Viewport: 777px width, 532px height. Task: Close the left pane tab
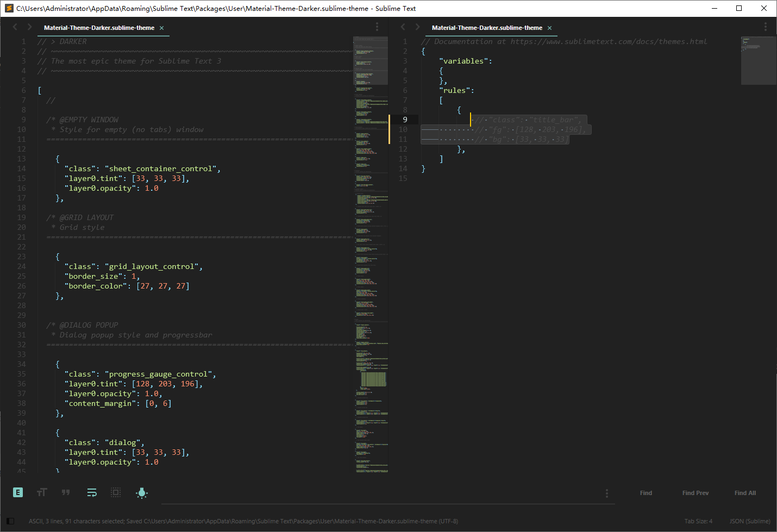click(161, 28)
